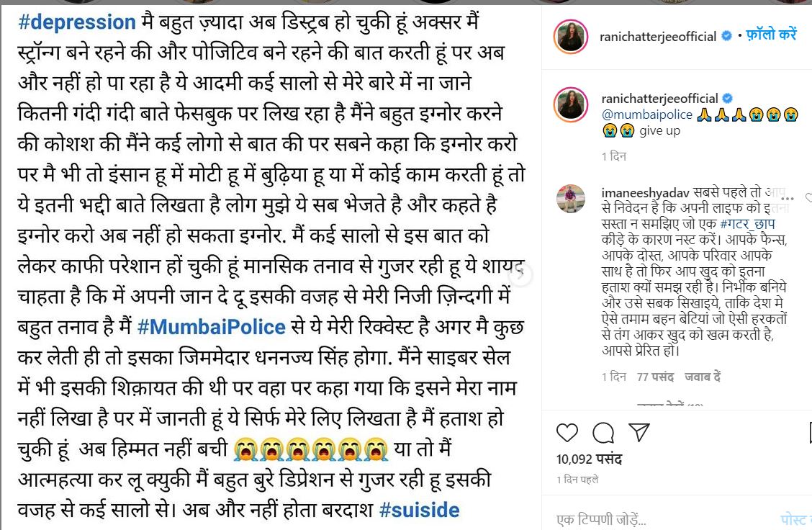Submit comment with the पोस्ट button
812x530 pixels.
(x=794, y=518)
